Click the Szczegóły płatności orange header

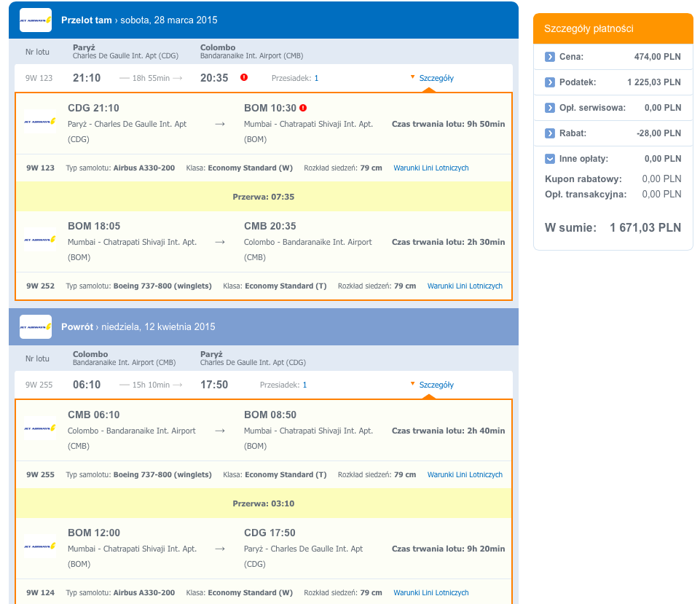coord(613,28)
